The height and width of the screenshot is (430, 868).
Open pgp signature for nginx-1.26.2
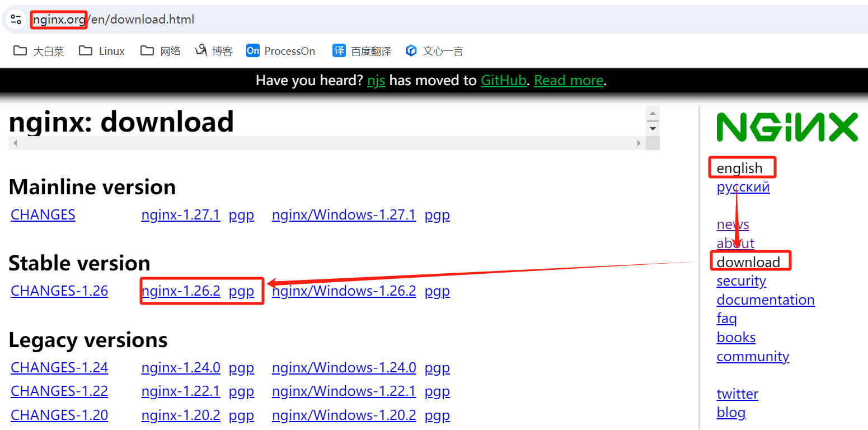[241, 291]
